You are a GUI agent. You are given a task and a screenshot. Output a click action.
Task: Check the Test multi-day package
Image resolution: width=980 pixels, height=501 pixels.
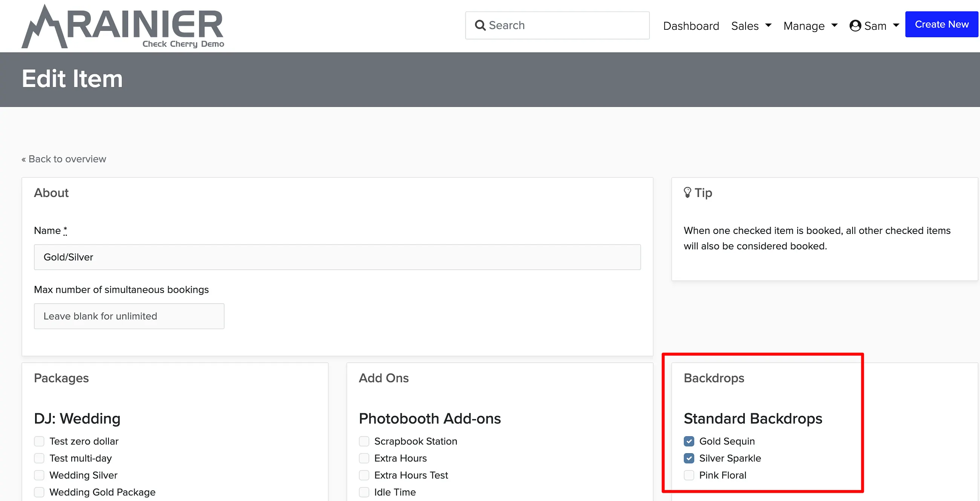pos(39,458)
